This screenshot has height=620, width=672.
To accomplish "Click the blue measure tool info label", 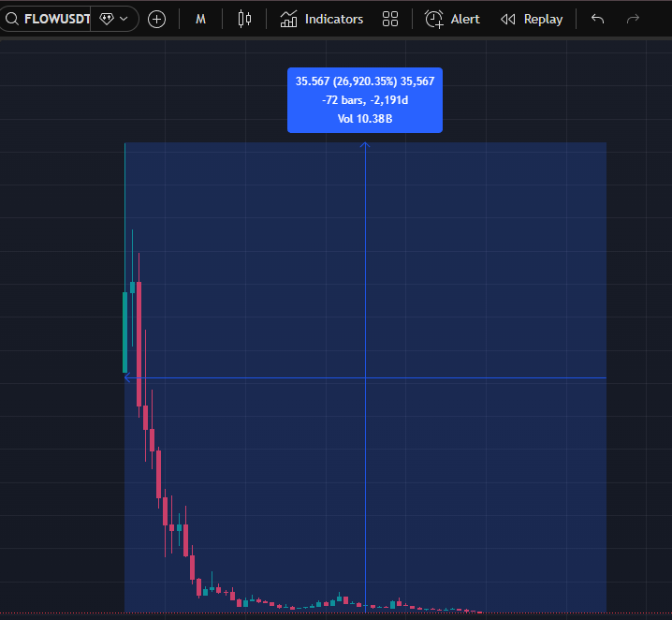I will tap(365, 100).
